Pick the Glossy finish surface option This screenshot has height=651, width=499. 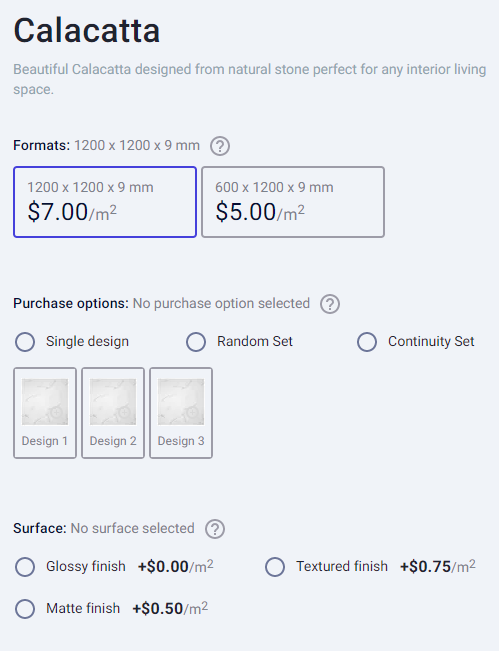(x=25, y=567)
